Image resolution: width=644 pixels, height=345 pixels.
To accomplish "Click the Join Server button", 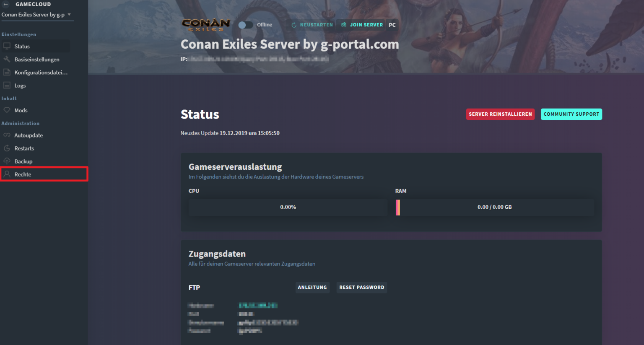I will (x=362, y=25).
